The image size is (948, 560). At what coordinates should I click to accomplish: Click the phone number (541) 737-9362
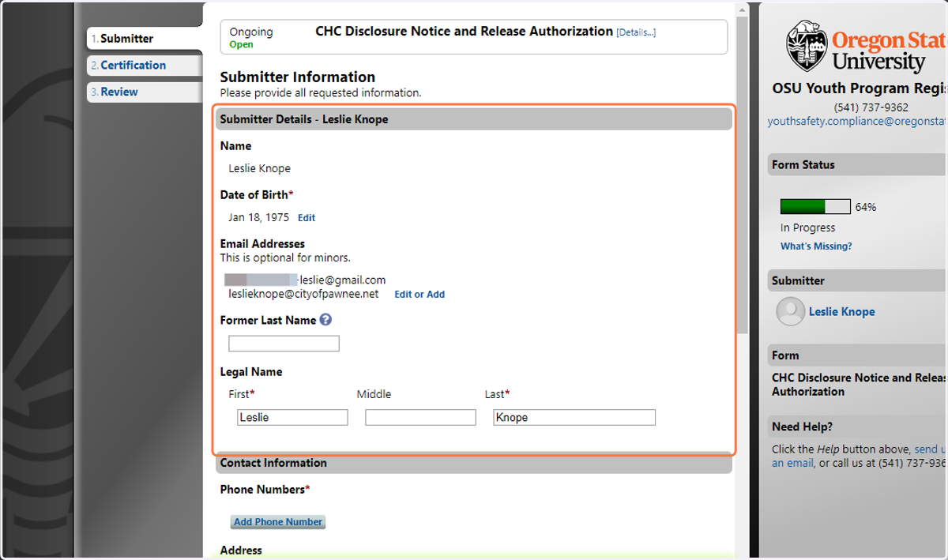871,107
